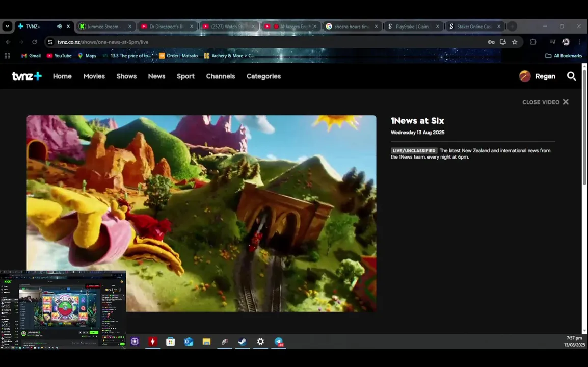Image resolution: width=588 pixels, height=367 pixels.
Task: Close the PlayStake tab
Action: 437,27
